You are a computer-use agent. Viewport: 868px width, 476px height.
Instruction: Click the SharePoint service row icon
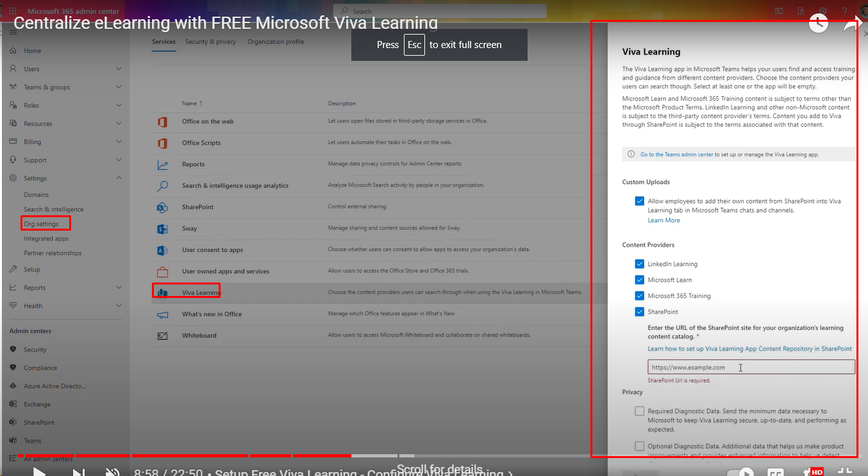[x=162, y=207]
